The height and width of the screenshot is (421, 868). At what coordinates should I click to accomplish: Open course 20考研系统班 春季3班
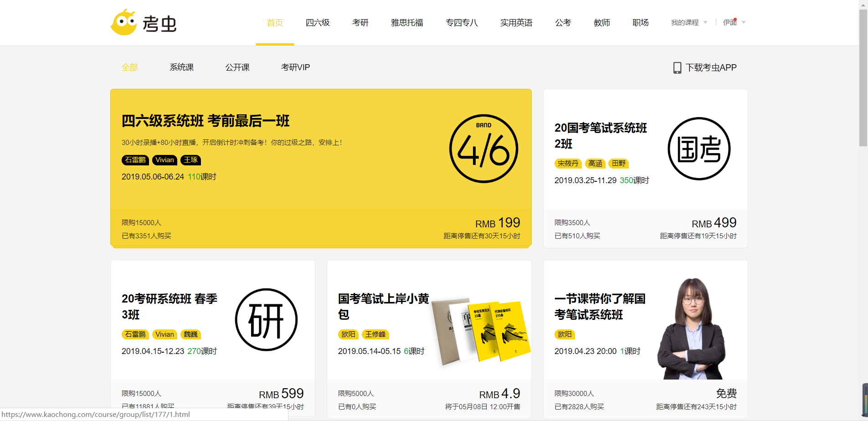point(169,307)
